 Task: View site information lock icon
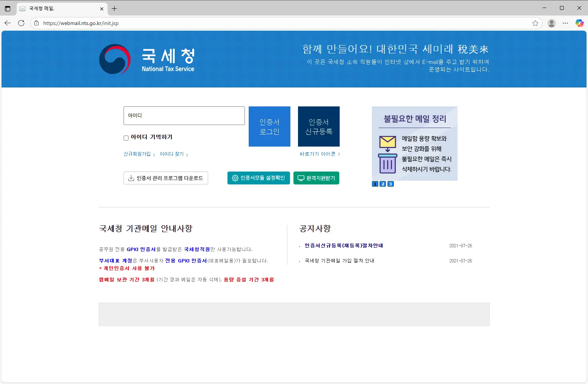(x=36, y=23)
